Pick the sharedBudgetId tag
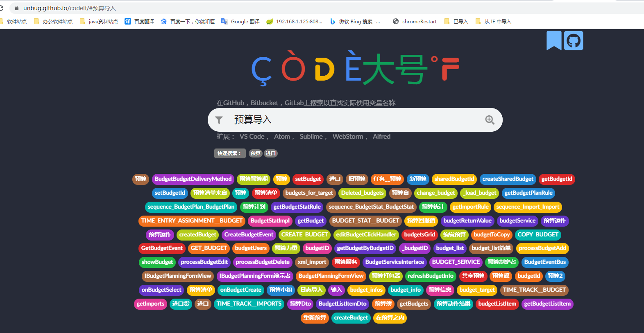The height and width of the screenshot is (333, 644). tap(454, 179)
